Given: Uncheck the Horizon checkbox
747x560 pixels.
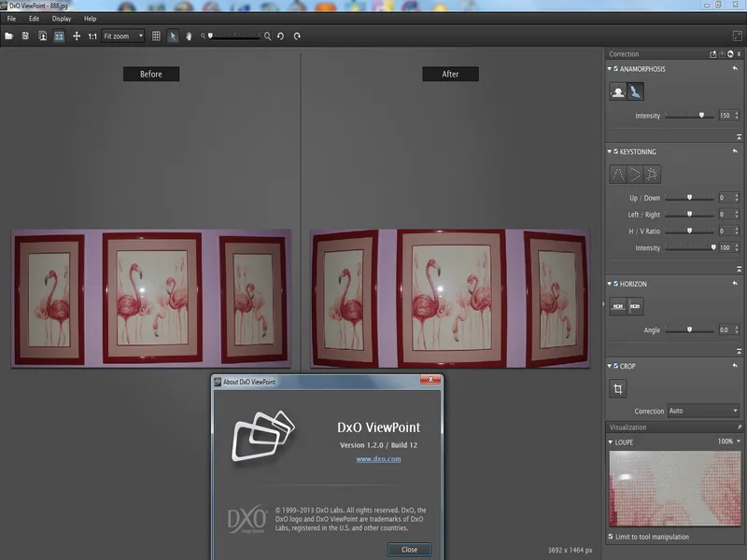Looking at the screenshot, I should click(615, 284).
